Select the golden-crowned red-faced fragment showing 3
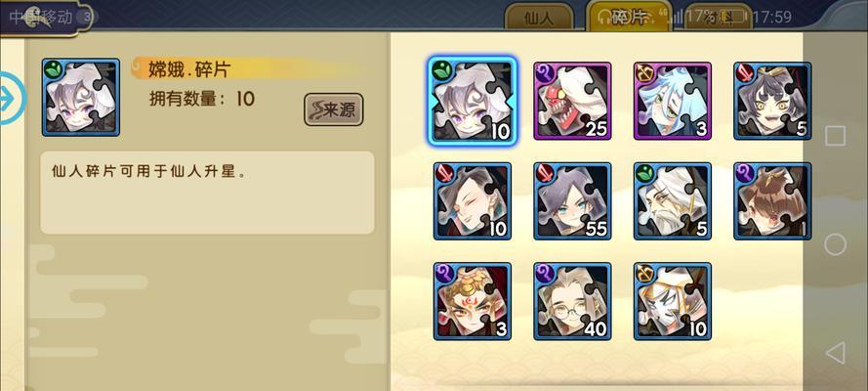The image size is (868, 391). (473, 301)
